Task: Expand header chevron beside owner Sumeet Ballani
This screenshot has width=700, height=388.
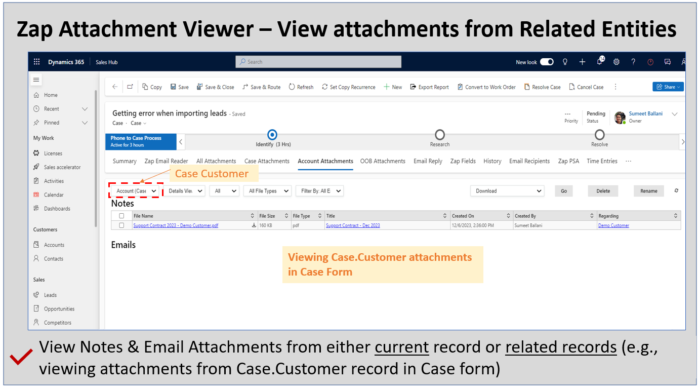Action: click(x=675, y=114)
